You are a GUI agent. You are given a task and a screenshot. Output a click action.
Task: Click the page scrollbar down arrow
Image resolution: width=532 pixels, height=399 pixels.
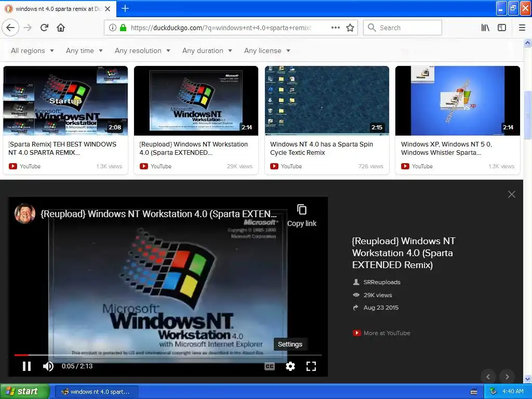click(528, 379)
